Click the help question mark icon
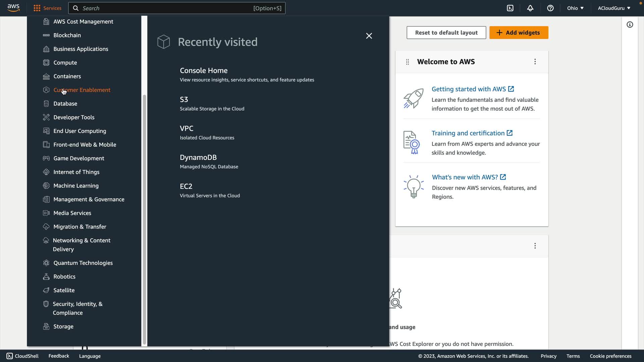 coord(550,8)
